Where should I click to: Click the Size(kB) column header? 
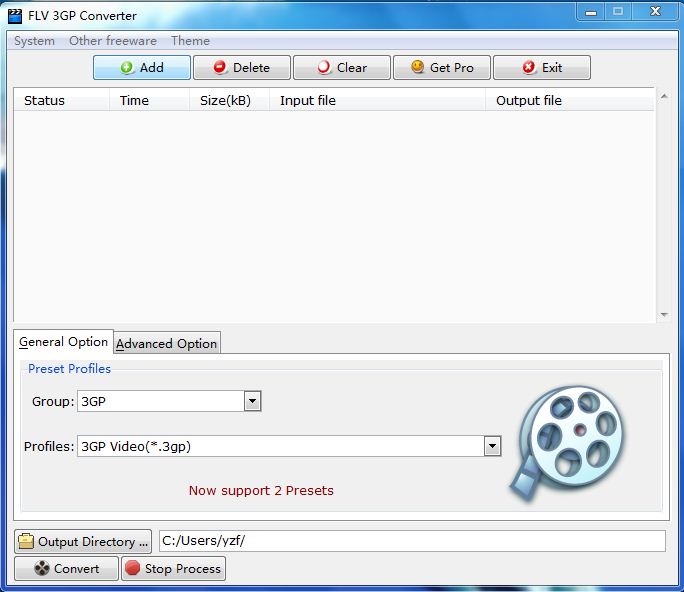click(x=229, y=100)
